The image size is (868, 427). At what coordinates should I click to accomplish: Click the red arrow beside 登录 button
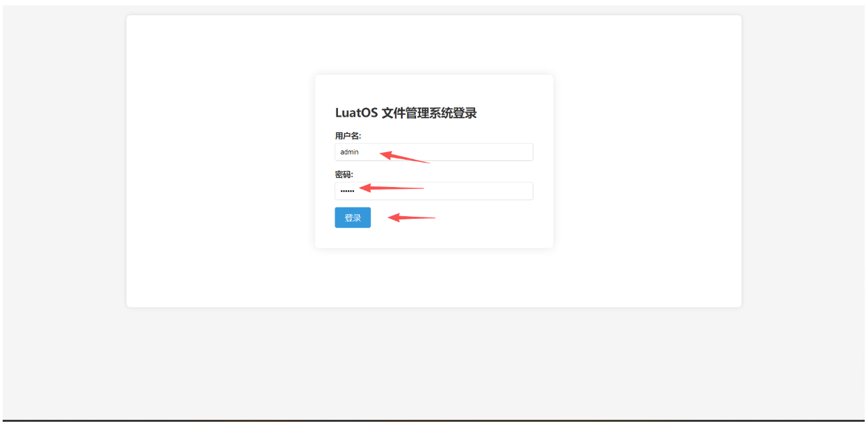(x=411, y=217)
